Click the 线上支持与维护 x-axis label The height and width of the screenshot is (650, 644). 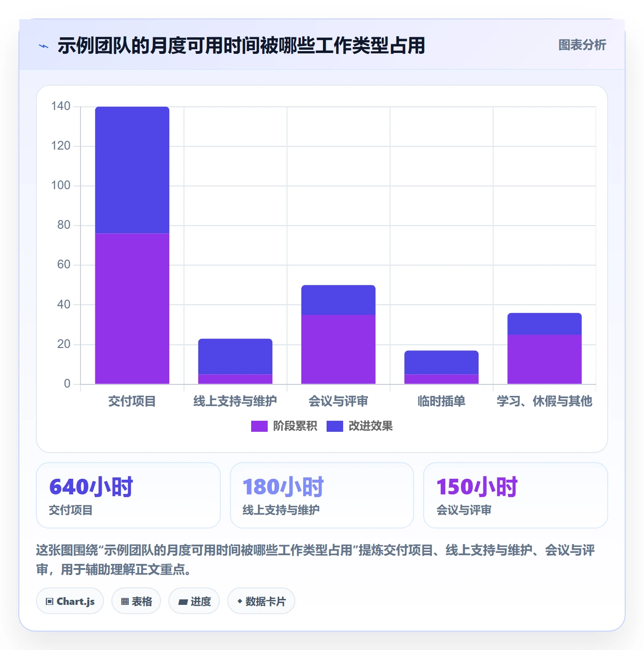(235, 401)
